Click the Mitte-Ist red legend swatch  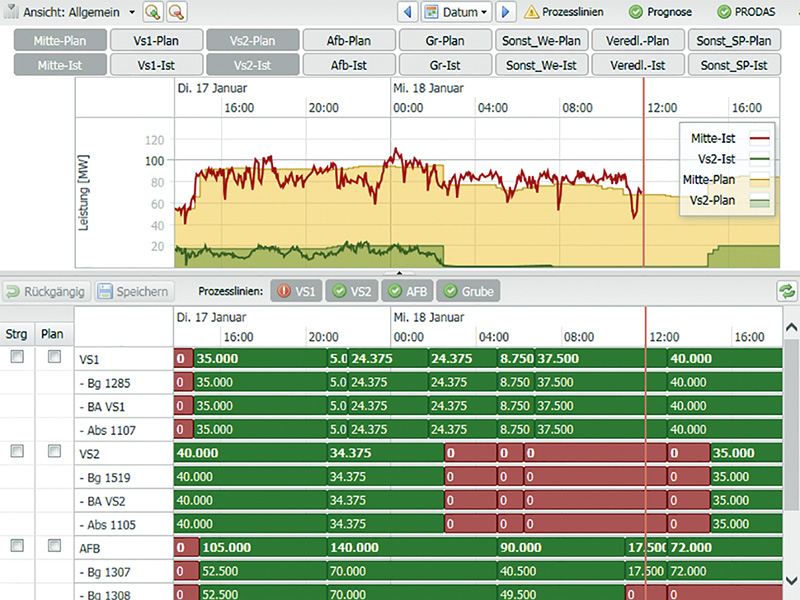(x=757, y=138)
